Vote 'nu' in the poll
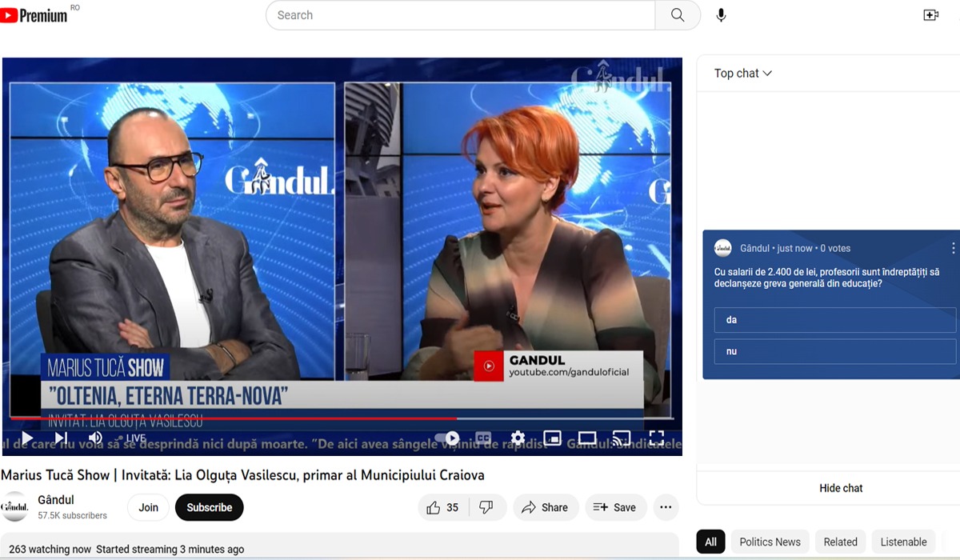960x560 pixels. tap(835, 351)
